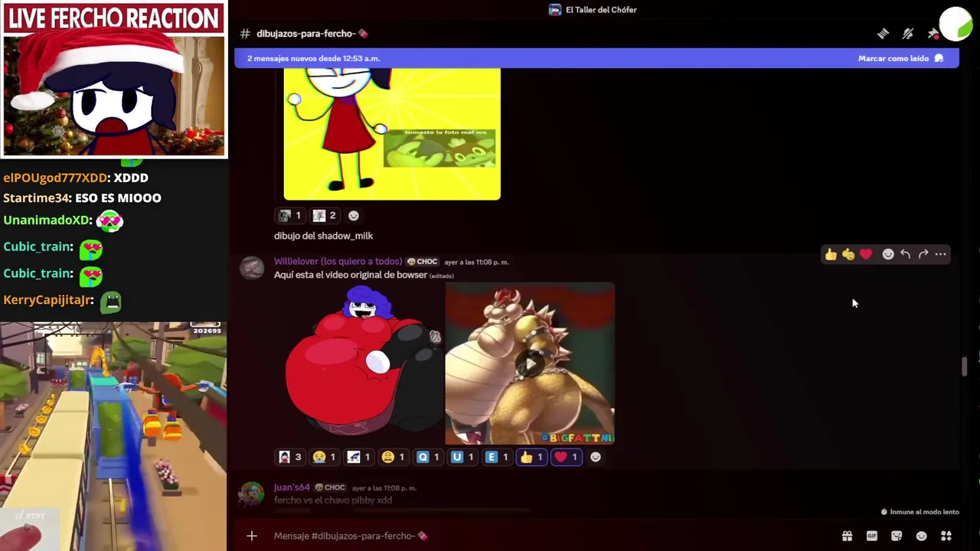Open add reaction smiley in hover toolbar
This screenshot has height=551, width=980.
[x=888, y=254]
